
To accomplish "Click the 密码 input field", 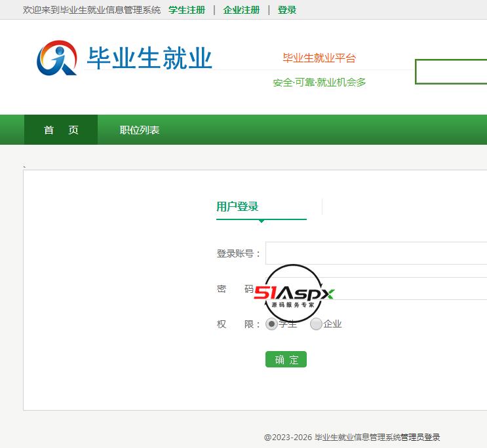I will point(376,288).
